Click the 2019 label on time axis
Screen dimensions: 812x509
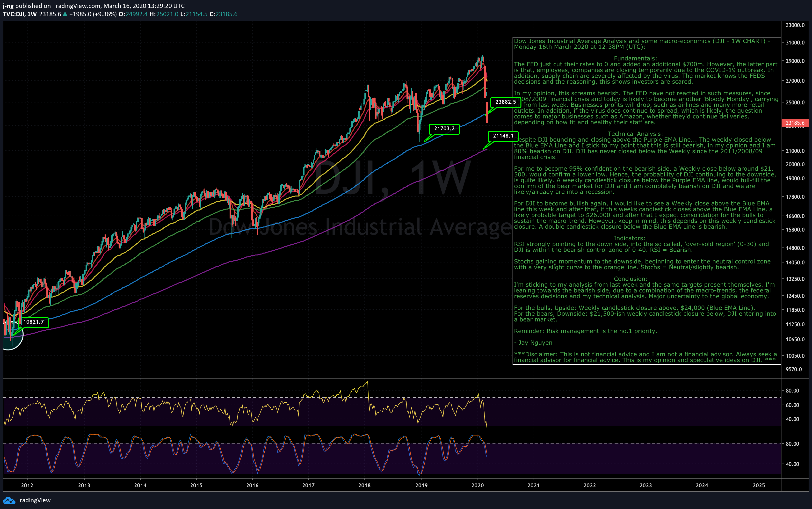coord(421,485)
